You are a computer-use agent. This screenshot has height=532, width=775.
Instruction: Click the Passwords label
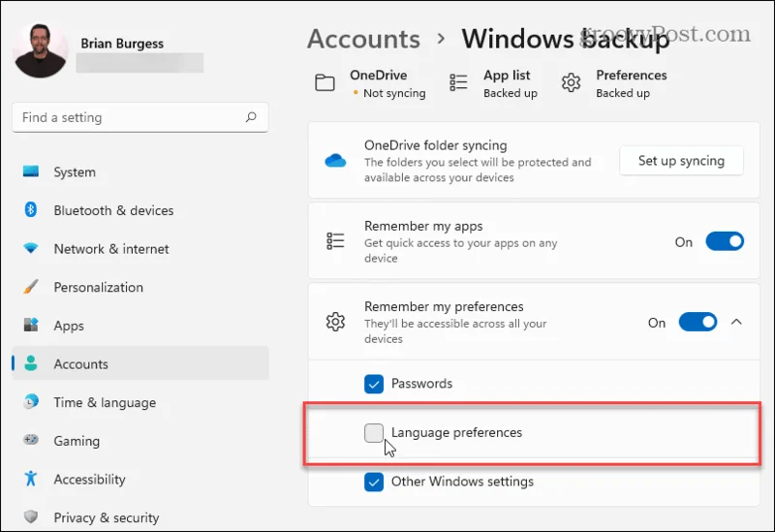coord(421,384)
